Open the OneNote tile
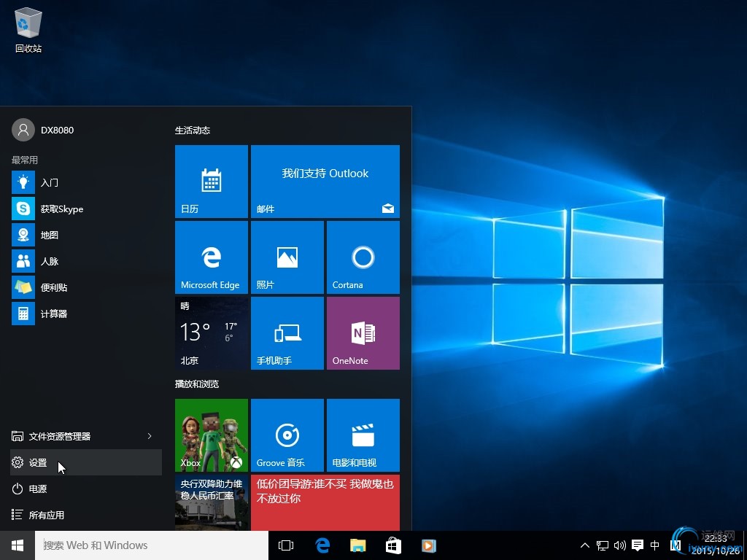 pos(363,332)
